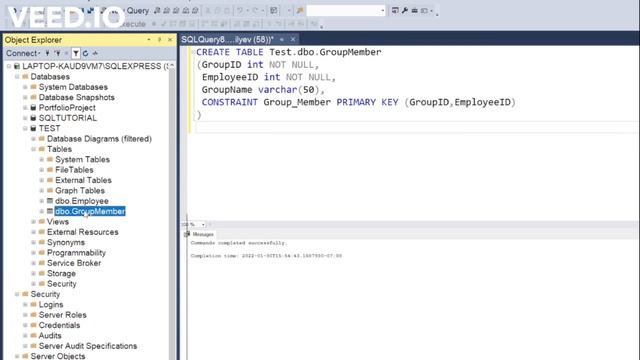This screenshot has height=360, width=640.
Task: Click the SQLQuery8 tab title
Action: (x=227, y=40)
